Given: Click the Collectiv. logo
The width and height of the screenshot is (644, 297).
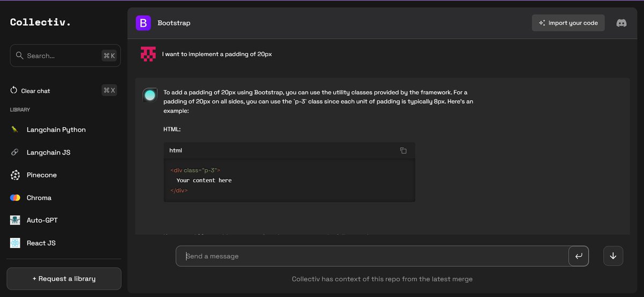Looking at the screenshot, I should click(x=41, y=22).
